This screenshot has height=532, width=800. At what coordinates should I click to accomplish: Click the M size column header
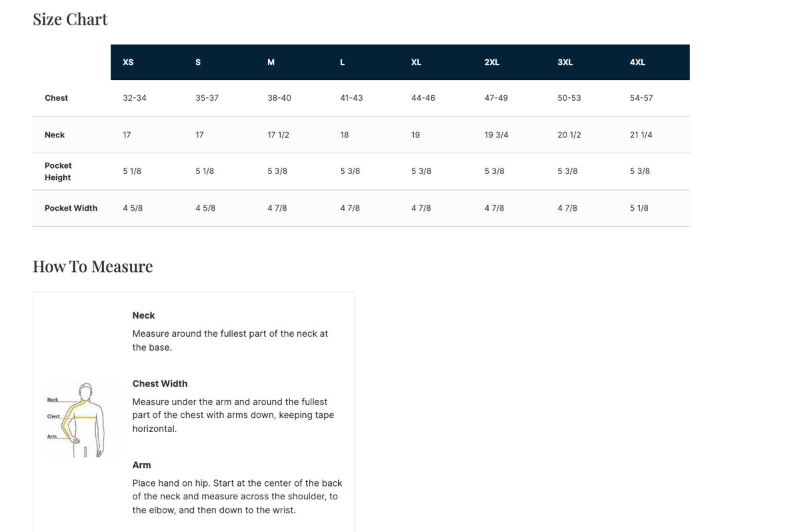[271, 62]
